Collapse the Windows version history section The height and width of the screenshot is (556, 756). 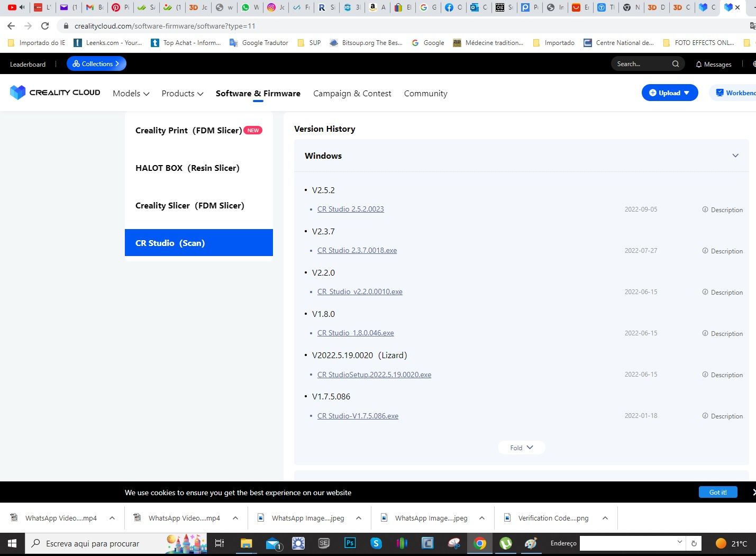(735, 156)
